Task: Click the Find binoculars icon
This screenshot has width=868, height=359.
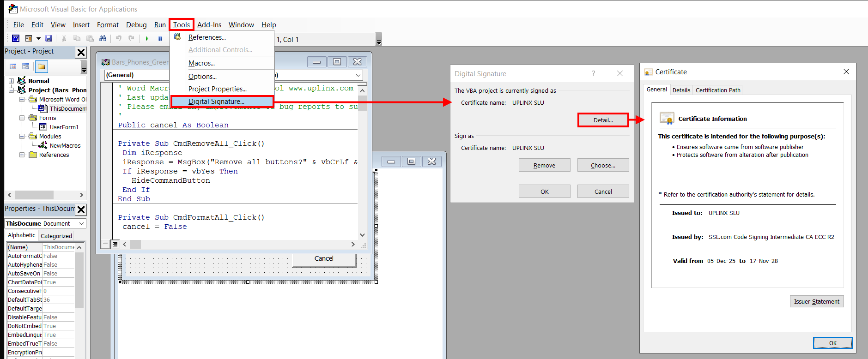Action: 103,38
